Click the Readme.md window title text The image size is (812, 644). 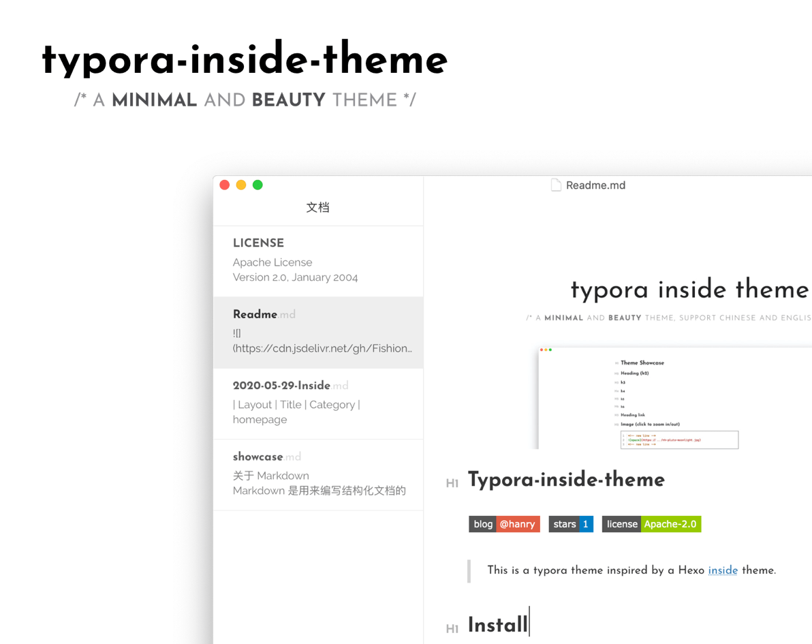click(595, 185)
